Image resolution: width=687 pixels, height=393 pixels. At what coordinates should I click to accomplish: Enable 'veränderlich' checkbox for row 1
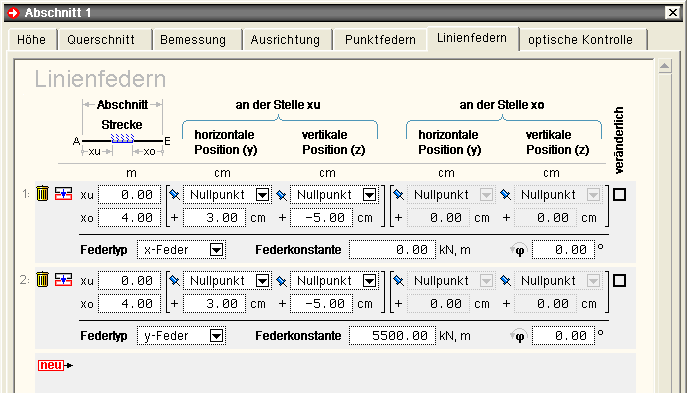coord(619,195)
